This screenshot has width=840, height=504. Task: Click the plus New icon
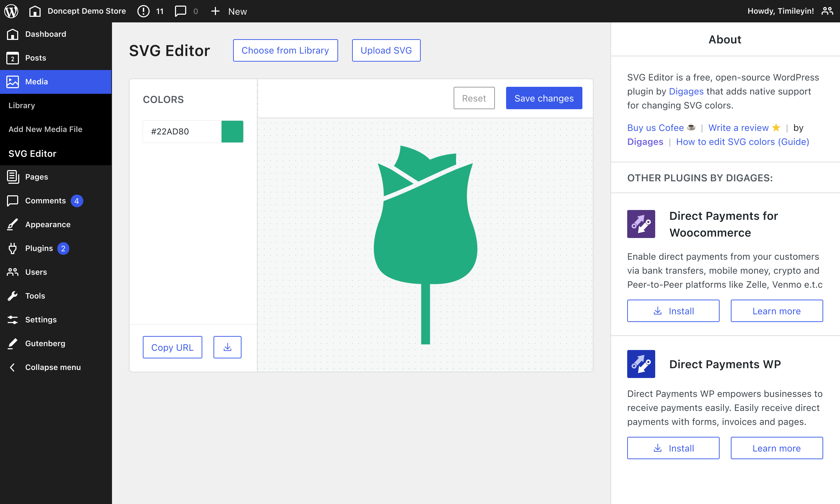click(x=215, y=11)
